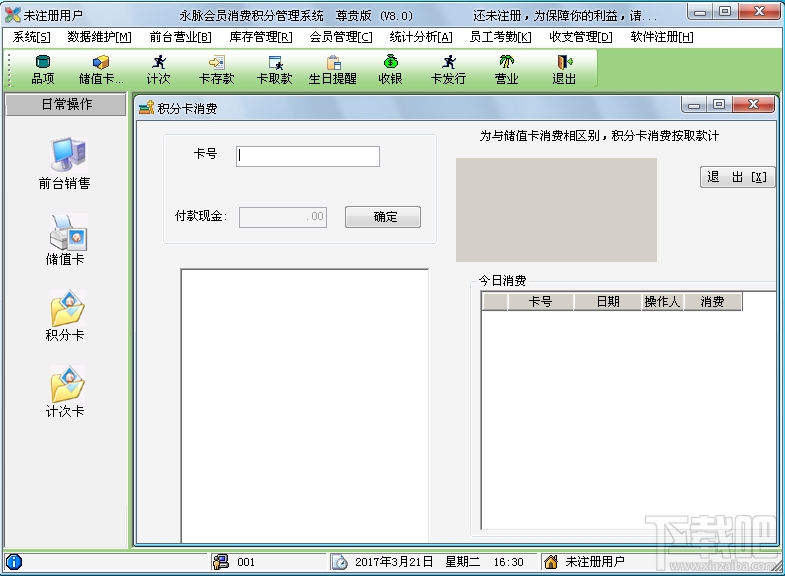This screenshot has width=785, height=576.
Task: Click the large empty list box
Action: 304,405
